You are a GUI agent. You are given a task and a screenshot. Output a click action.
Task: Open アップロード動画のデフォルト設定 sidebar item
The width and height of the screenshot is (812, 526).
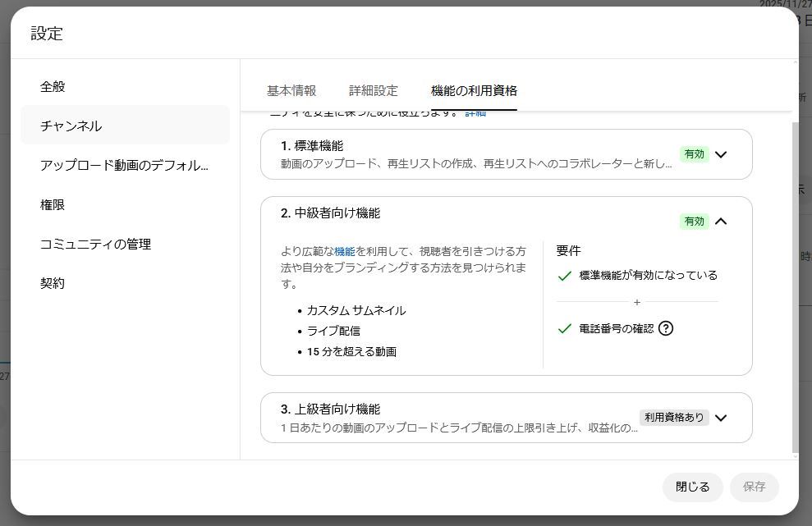pyautogui.click(x=124, y=165)
